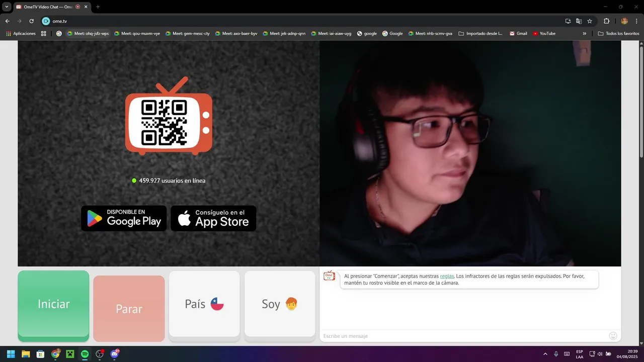
Task: Open the Meet: qou-muvm-vye bookmark
Action: pyautogui.click(x=137, y=34)
